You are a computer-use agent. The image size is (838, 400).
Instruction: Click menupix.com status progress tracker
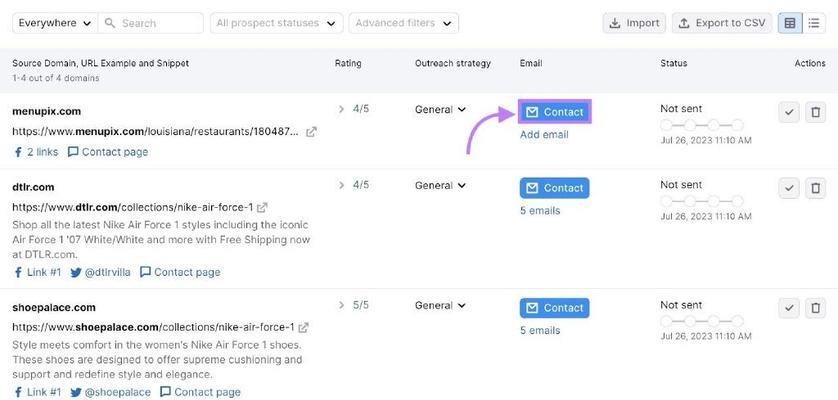[702, 125]
